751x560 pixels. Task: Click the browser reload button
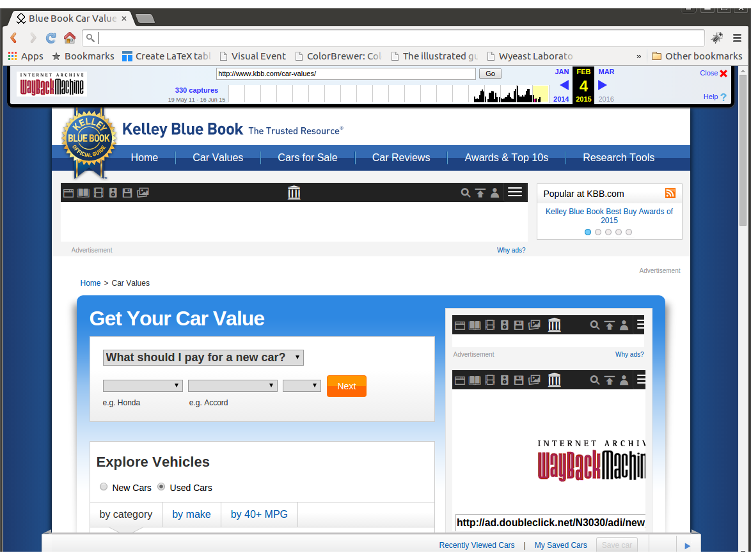[51, 38]
